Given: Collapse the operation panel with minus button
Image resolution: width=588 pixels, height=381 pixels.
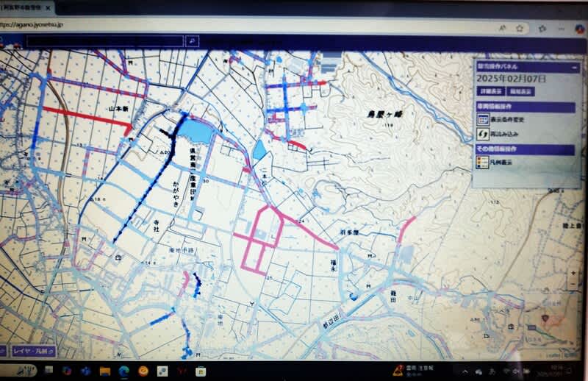Looking at the screenshot, I should pos(574,68).
